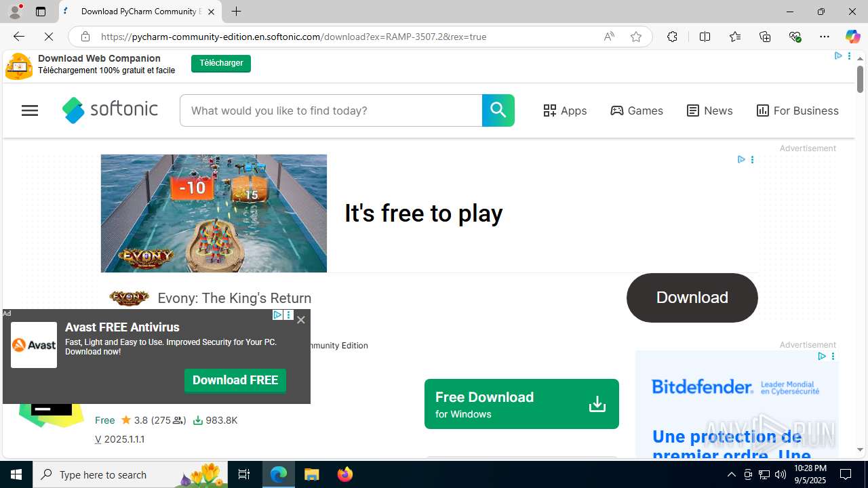The image size is (868, 488).
Task: Click Free Download for Windows button
Action: 521,404
